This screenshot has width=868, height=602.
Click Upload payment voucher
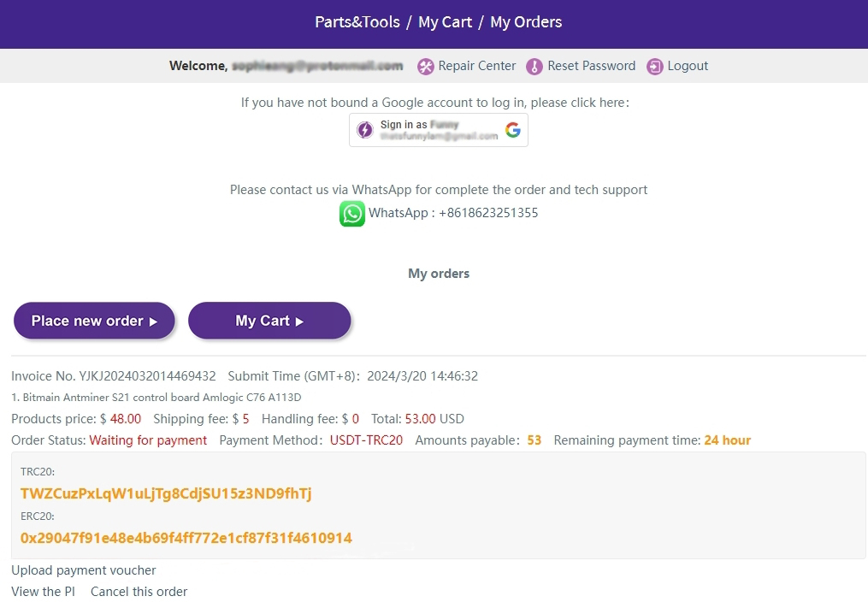tap(84, 570)
